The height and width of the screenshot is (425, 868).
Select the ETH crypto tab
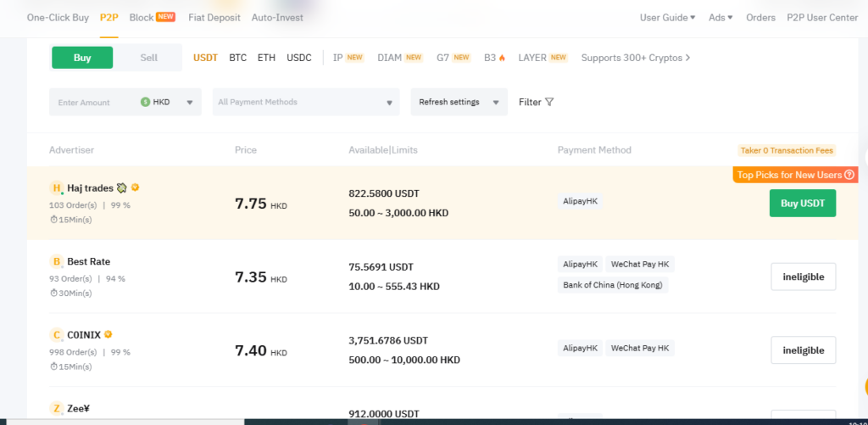coord(266,58)
